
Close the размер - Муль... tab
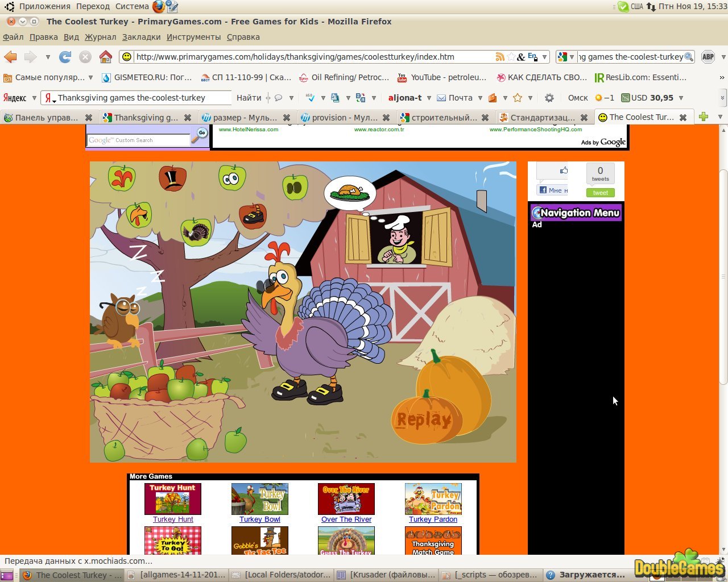[287, 118]
